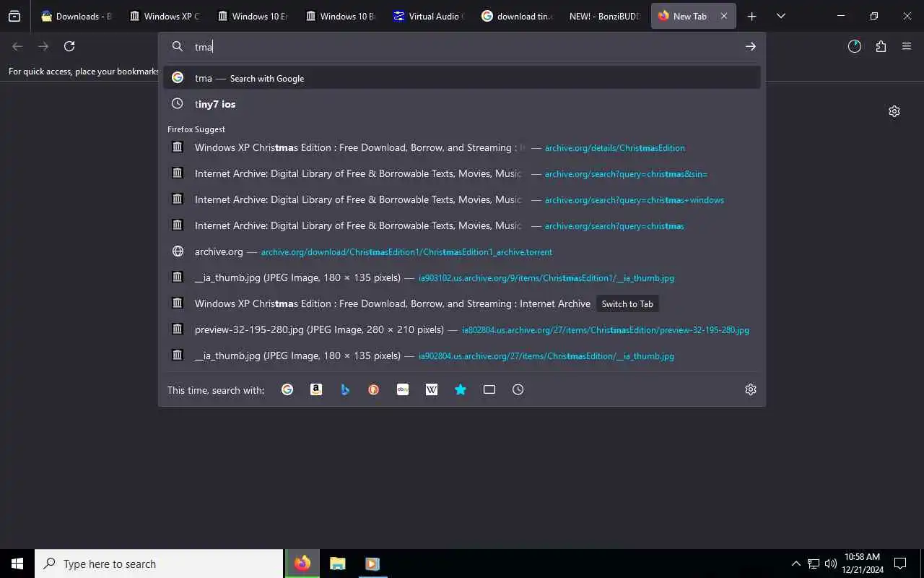Open File Explorer from taskbar

(337, 564)
